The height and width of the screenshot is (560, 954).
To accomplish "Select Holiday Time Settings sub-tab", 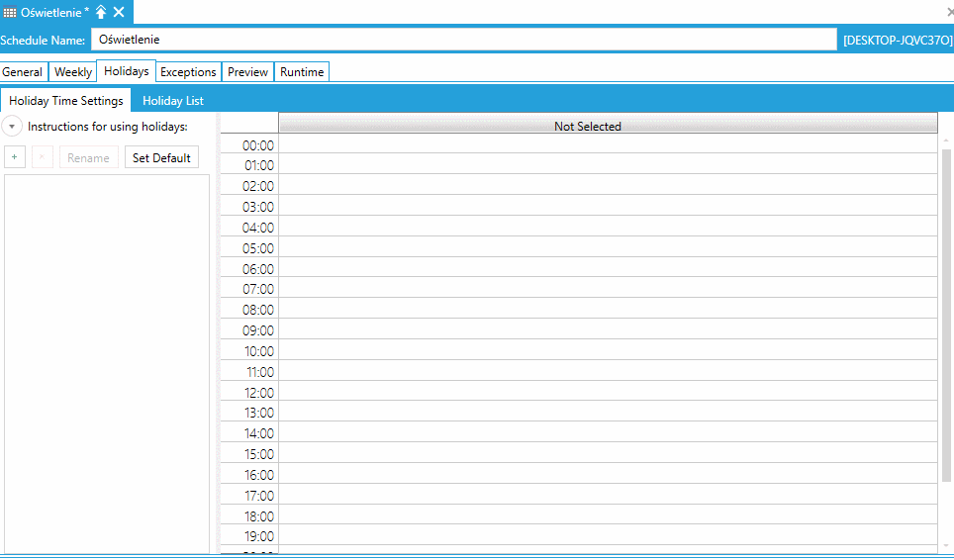I will point(65,101).
